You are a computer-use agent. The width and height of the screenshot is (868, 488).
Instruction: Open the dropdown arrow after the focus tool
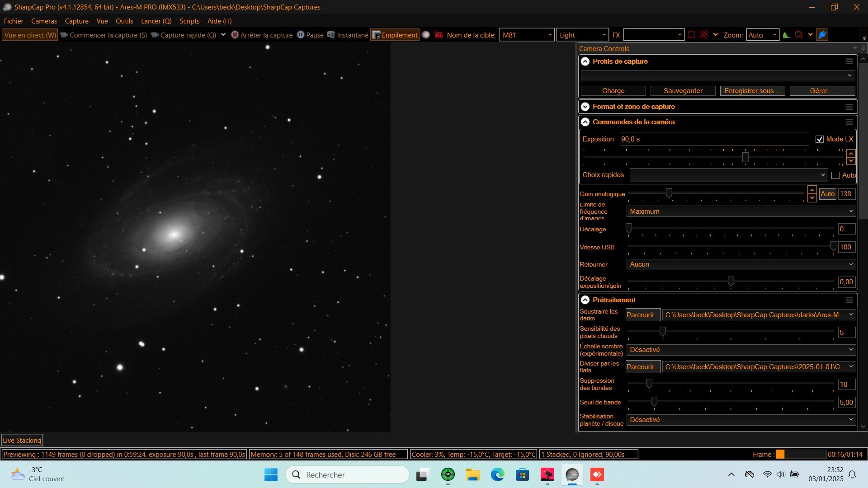(810, 35)
